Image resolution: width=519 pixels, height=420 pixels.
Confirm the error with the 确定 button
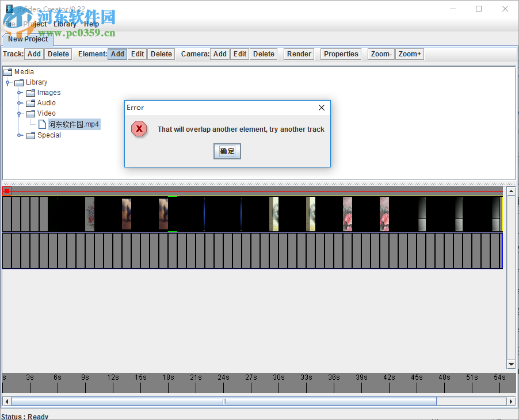[227, 151]
